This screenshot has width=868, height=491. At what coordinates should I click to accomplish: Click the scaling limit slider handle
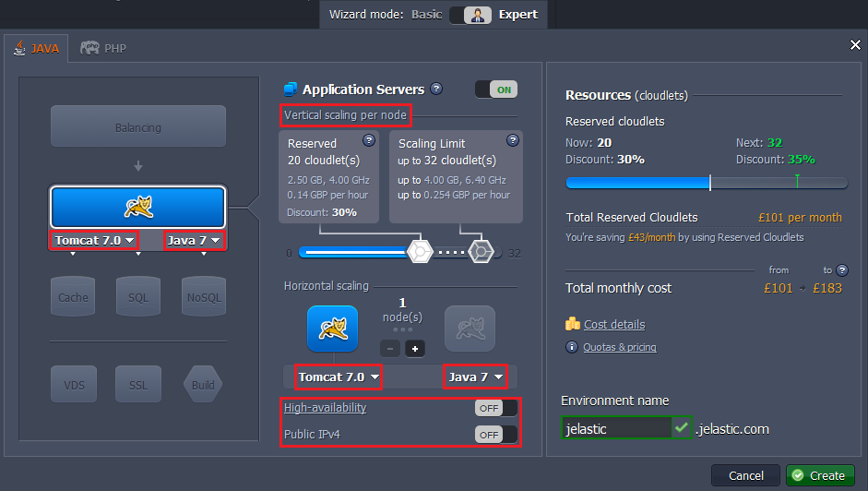[481, 252]
